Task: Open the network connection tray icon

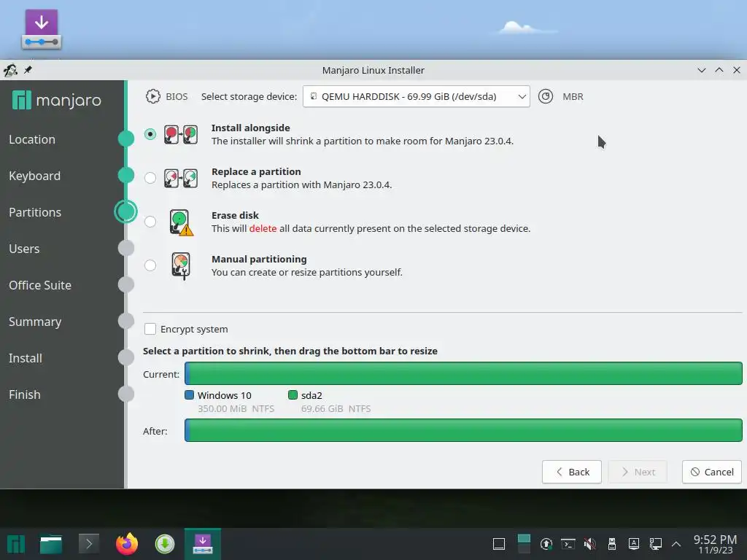Action: coord(656,544)
